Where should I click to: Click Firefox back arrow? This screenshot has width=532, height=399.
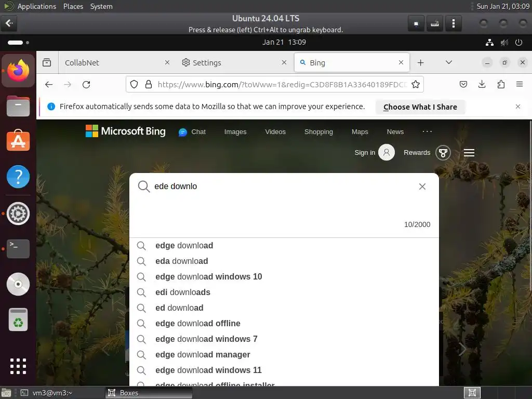pos(49,85)
